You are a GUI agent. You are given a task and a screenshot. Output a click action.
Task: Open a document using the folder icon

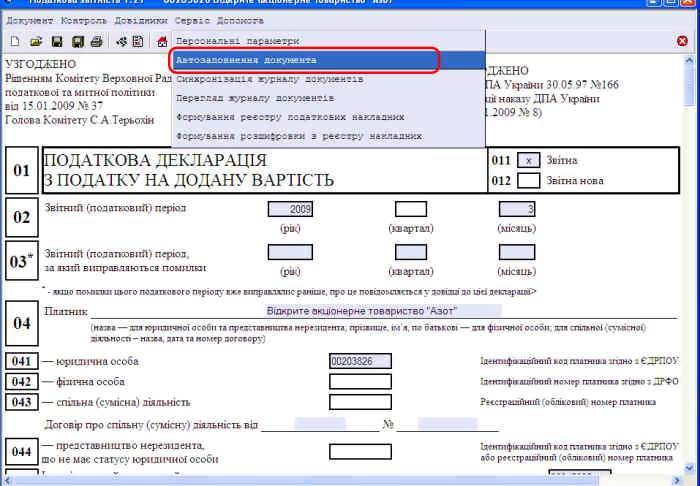36,42
